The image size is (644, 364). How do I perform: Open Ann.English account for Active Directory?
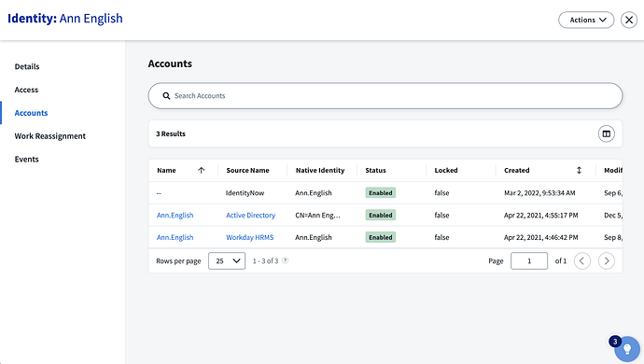[175, 216]
